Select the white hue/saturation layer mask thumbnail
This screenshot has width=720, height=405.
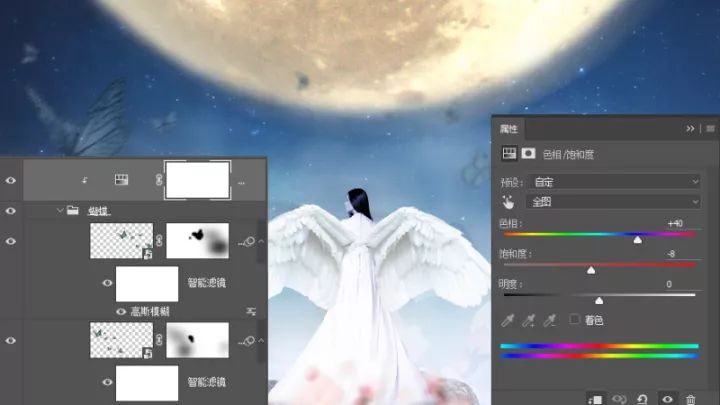pyautogui.click(x=197, y=180)
